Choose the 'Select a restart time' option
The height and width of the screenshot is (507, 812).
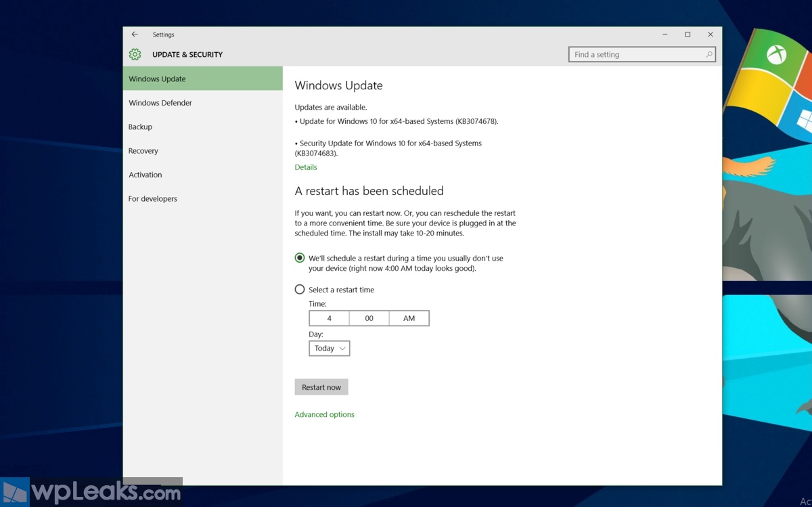pos(300,290)
